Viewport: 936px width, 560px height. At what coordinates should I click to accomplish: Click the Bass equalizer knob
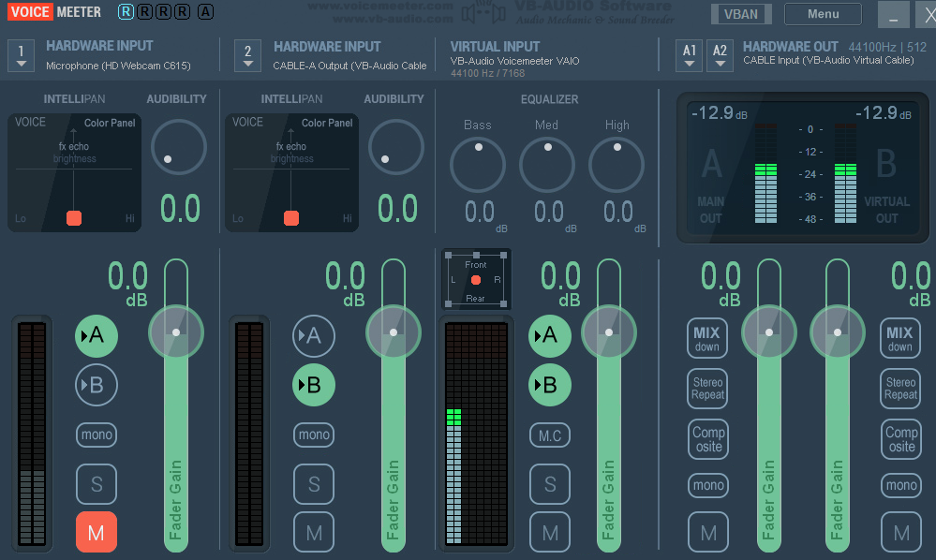478,165
